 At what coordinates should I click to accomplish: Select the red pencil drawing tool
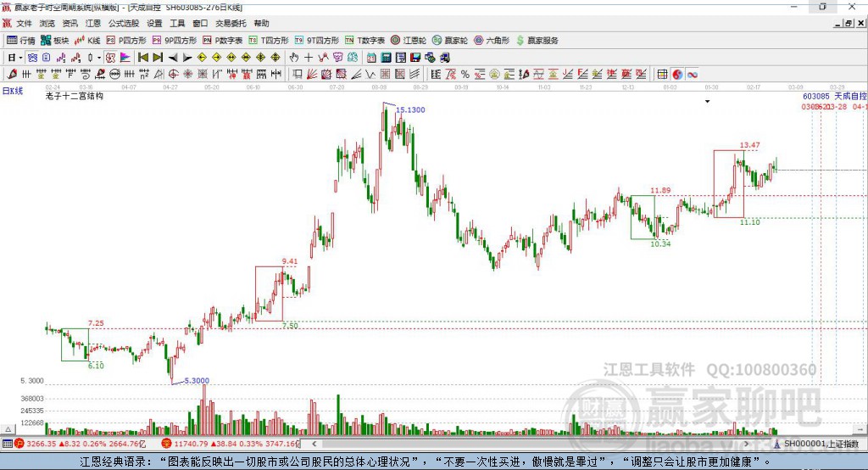click(x=12, y=75)
